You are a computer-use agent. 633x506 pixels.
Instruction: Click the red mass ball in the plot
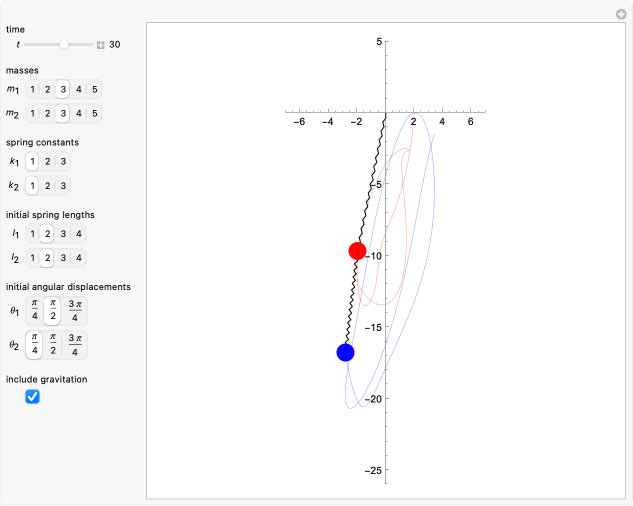point(357,251)
